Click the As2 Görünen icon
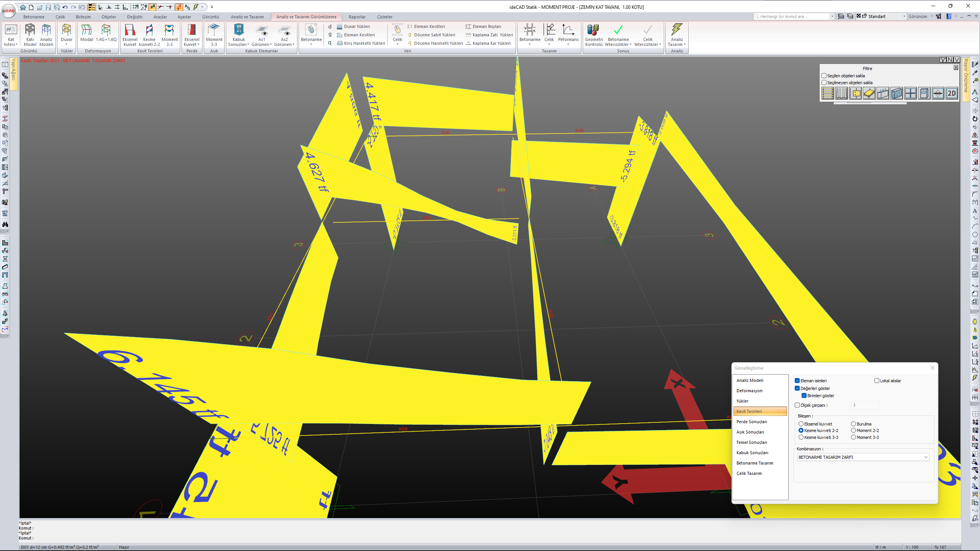 pyautogui.click(x=284, y=30)
